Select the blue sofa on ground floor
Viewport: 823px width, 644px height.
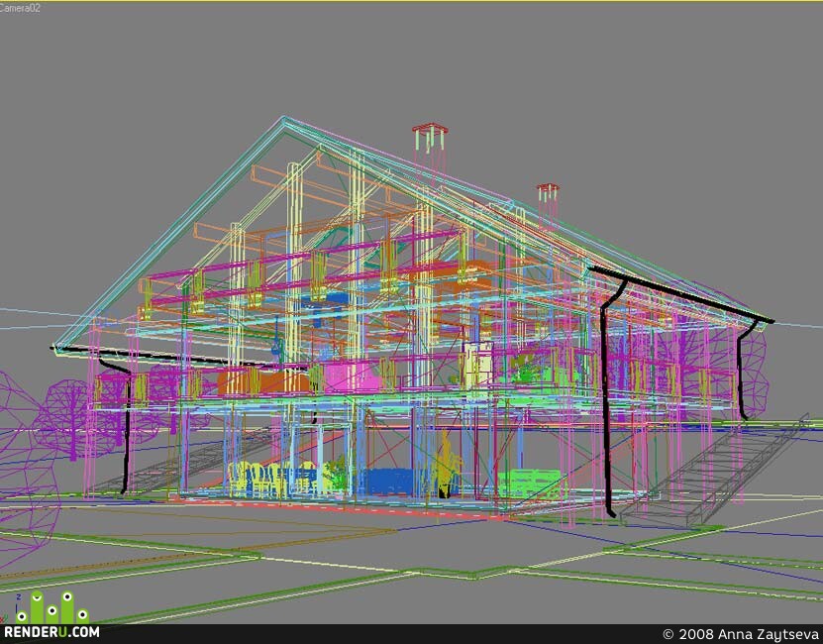tap(387, 482)
